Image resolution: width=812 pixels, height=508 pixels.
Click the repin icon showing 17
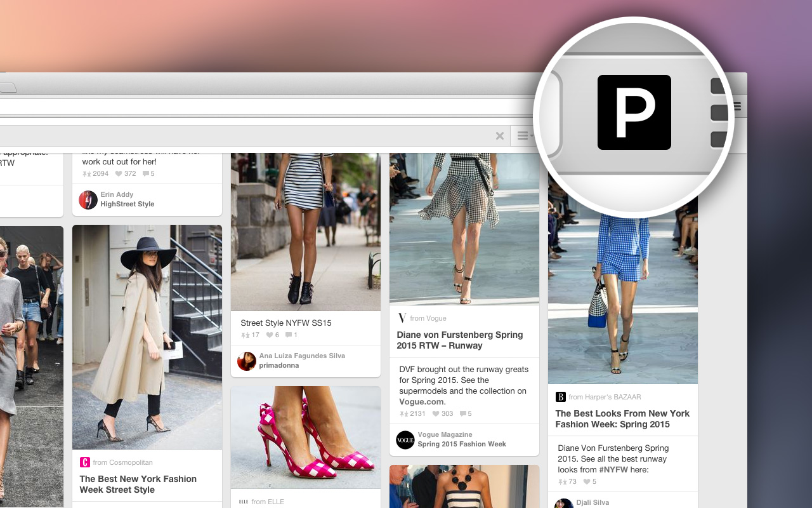point(245,335)
